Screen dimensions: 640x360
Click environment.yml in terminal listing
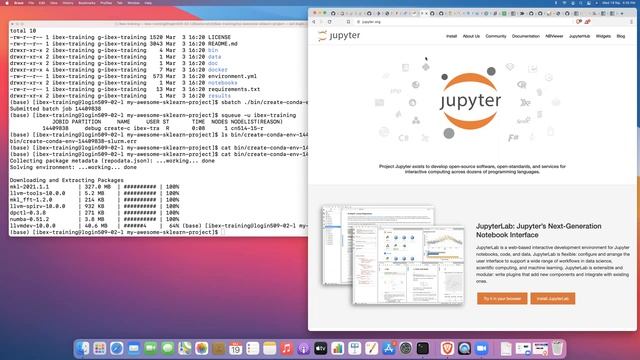click(232, 76)
